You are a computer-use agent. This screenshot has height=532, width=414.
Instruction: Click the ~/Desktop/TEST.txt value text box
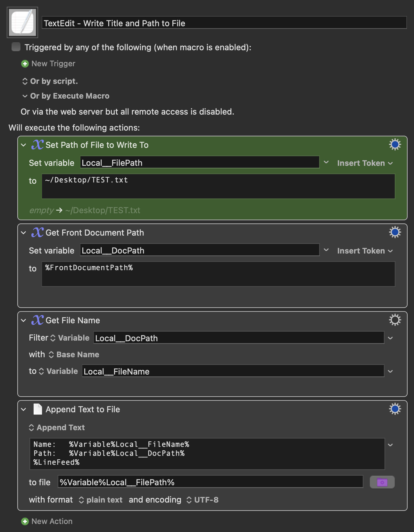click(218, 186)
